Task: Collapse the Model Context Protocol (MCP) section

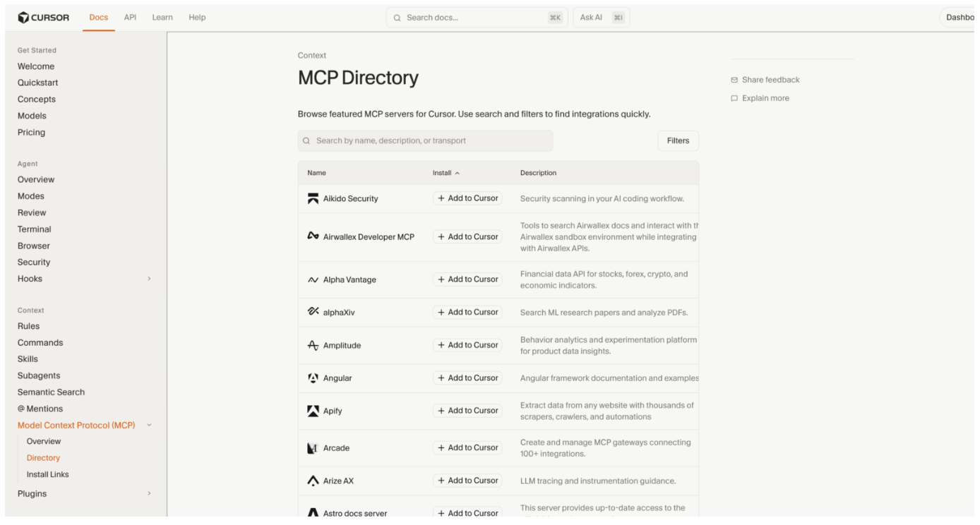Action: (149, 426)
